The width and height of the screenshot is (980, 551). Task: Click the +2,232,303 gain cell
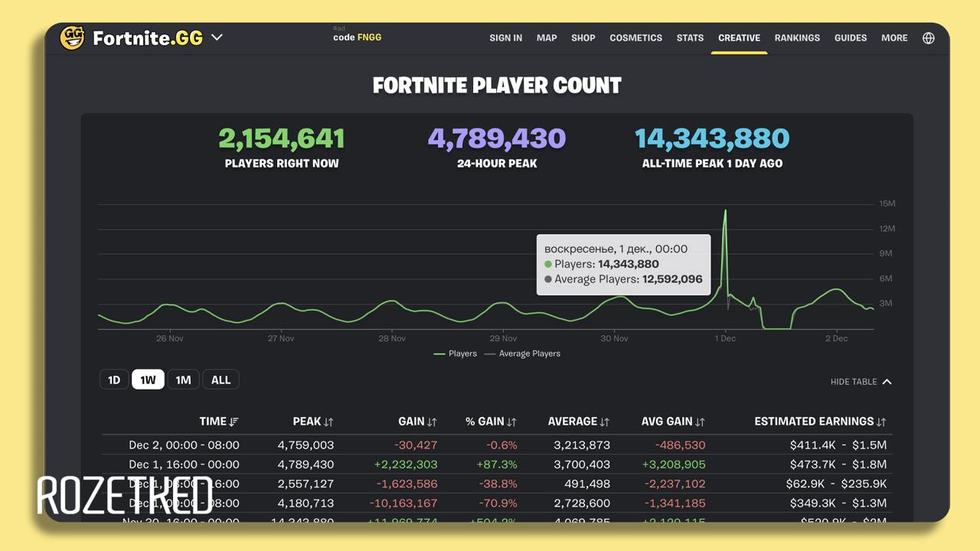click(406, 465)
